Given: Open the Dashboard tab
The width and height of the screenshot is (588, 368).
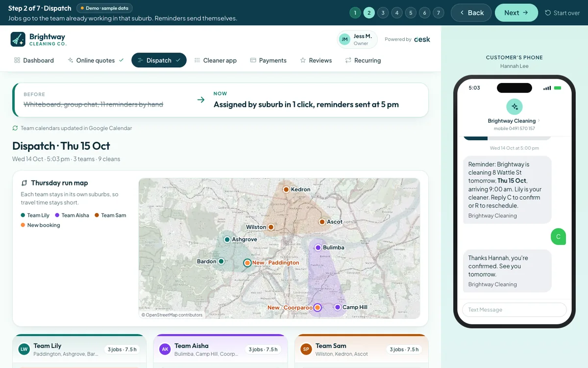Looking at the screenshot, I should pyautogui.click(x=34, y=60).
